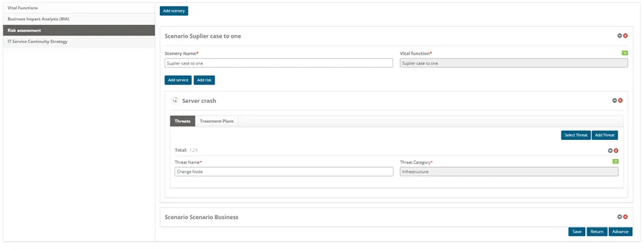644x250 pixels.
Task: Advance to the next step
Action: (620, 232)
